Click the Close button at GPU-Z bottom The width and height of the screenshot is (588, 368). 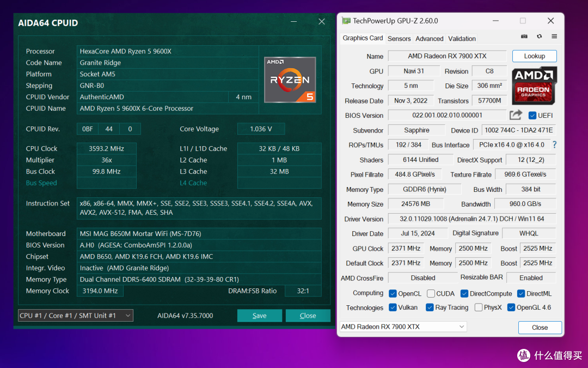540,328
